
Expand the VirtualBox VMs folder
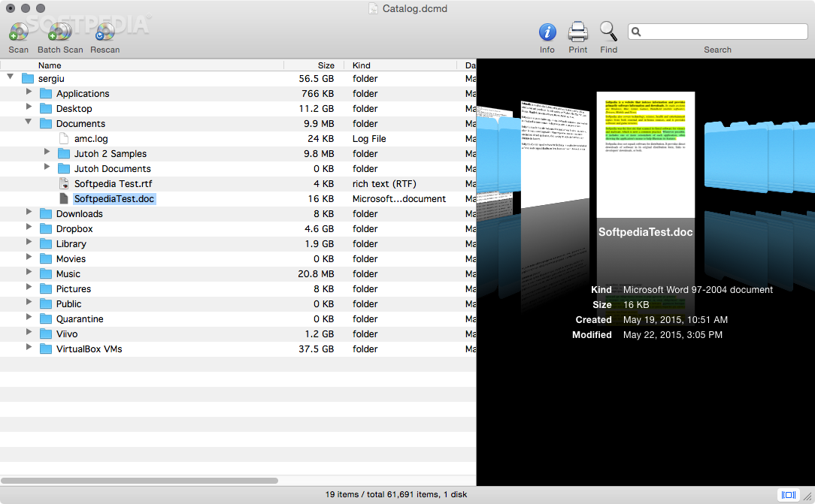pyautogui.click(x=29, y=348)
